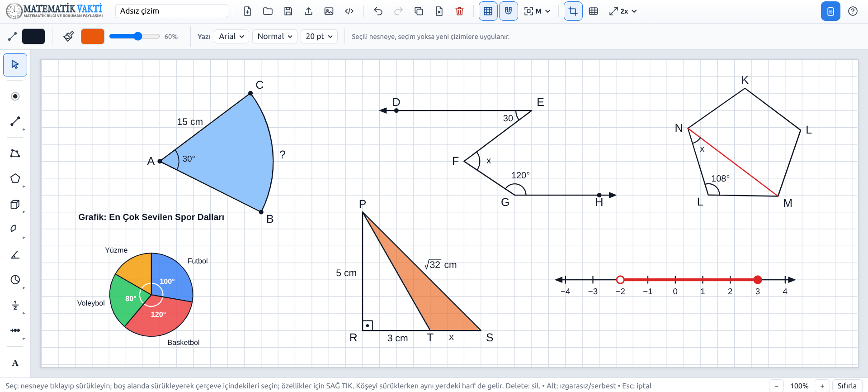Select the pie chart tool
Viewport: 868px width, 392px height.
[15, 280]
